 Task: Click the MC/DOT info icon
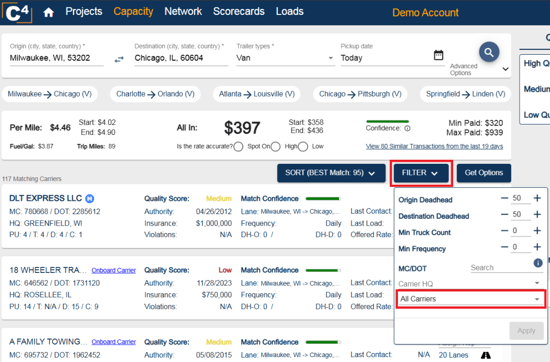coord(538,263)
